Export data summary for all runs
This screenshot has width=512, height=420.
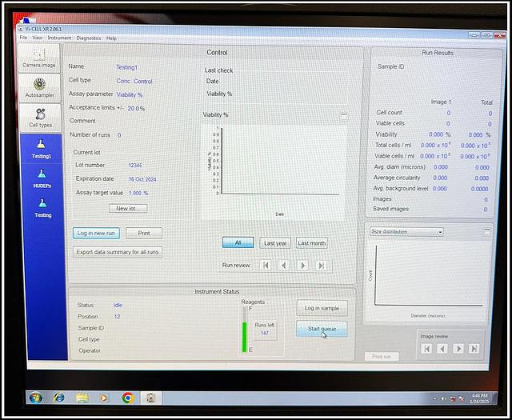point(118,252)
